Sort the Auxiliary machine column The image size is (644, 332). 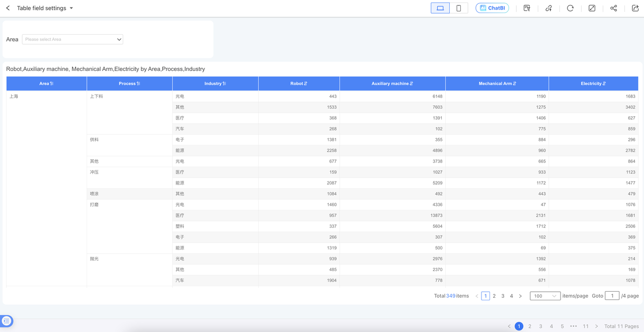click(412, 84)
